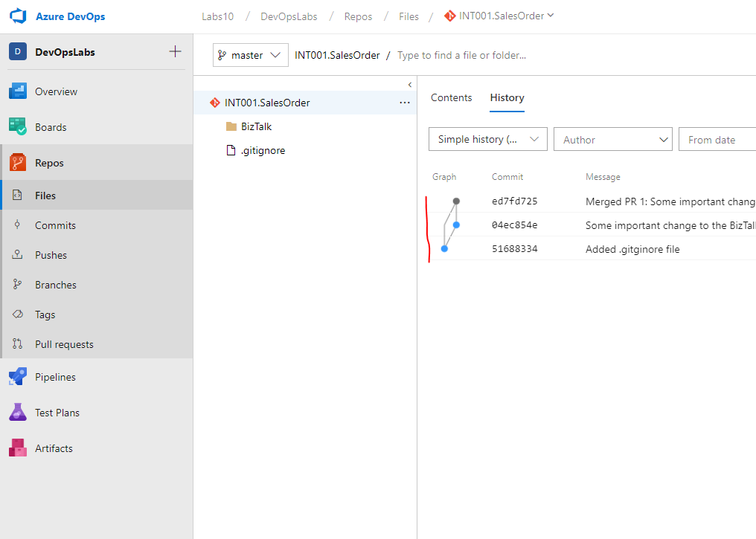Go to Overview in the sidebar
The width and height of the screenshot is (756, 539).
tap(56, 91)
